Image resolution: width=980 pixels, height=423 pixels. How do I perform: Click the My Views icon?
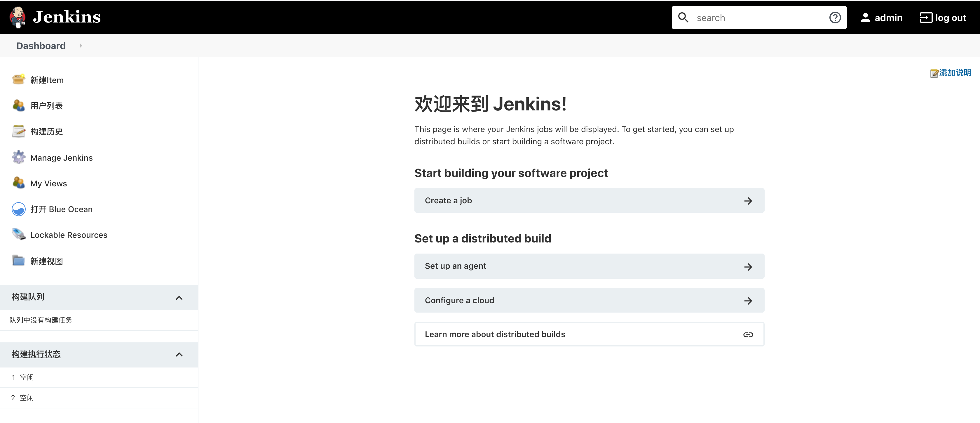(x=18, y=183)
